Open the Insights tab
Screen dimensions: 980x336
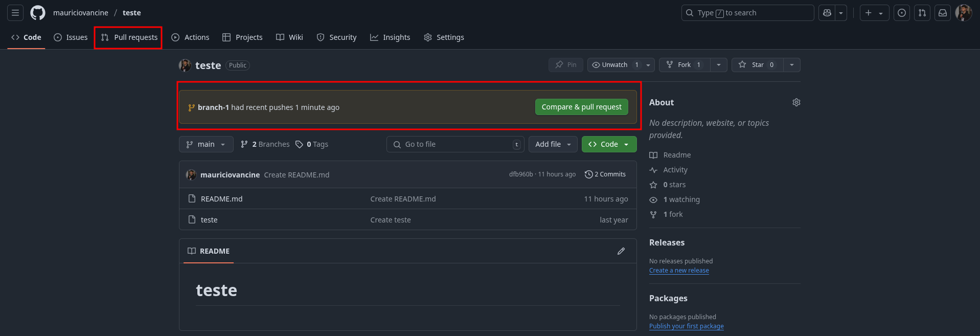point(390,37)
